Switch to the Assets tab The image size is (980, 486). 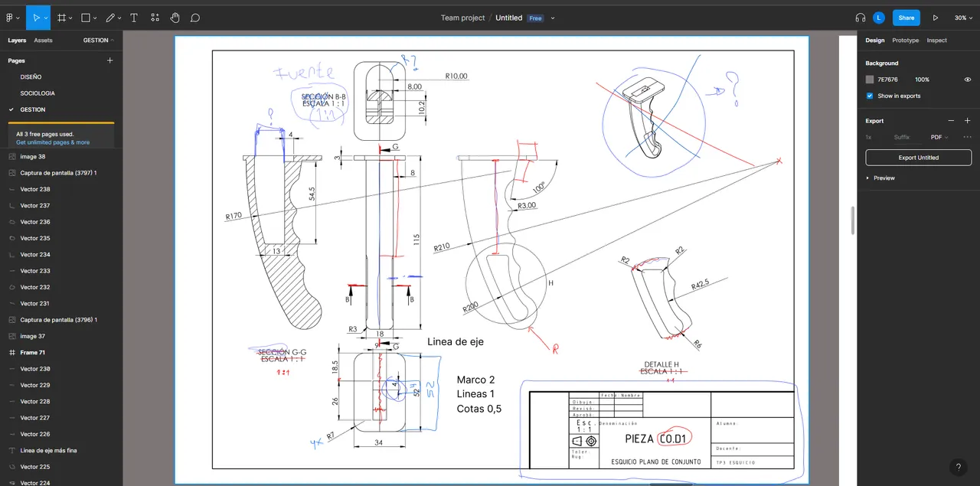(x=44, y=41)
